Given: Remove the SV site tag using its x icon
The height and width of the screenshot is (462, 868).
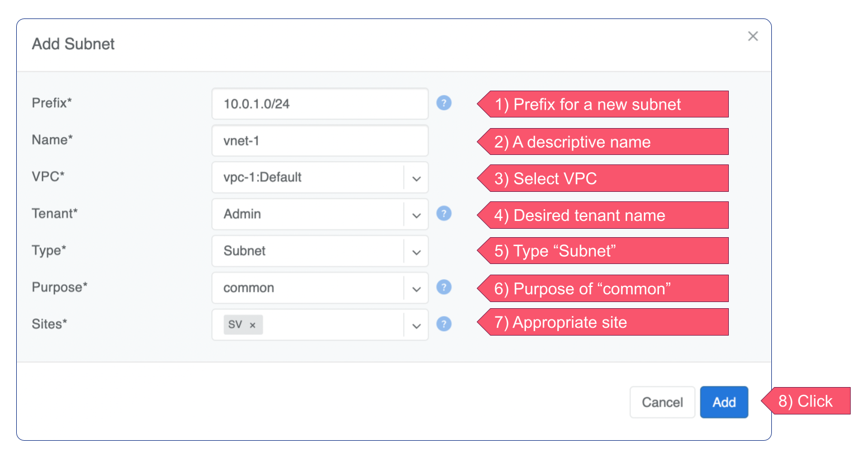Looking at the screenshot, I should click(253, 324).
